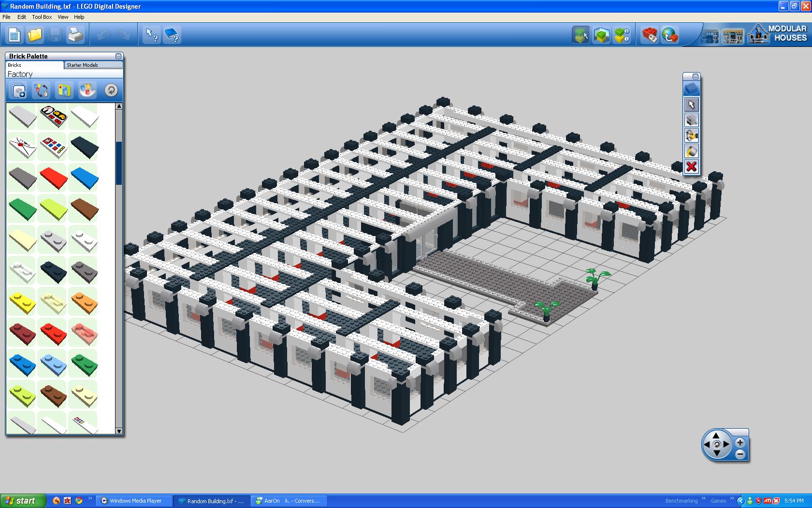812x508 pixels.
Task: Switch to Build mode (bricks with cursor)
Action: pos(581,35)
